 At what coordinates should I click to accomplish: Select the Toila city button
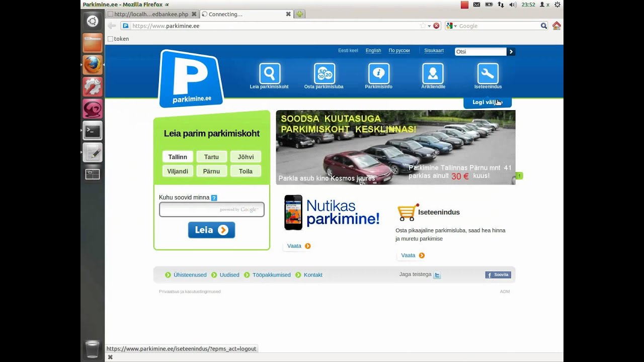[246, 171]
